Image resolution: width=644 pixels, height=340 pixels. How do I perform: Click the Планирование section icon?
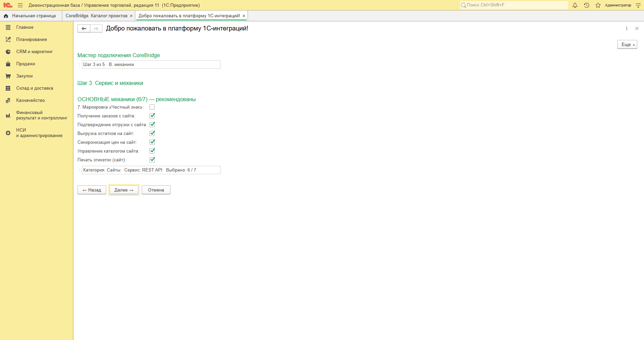[8, 40]
